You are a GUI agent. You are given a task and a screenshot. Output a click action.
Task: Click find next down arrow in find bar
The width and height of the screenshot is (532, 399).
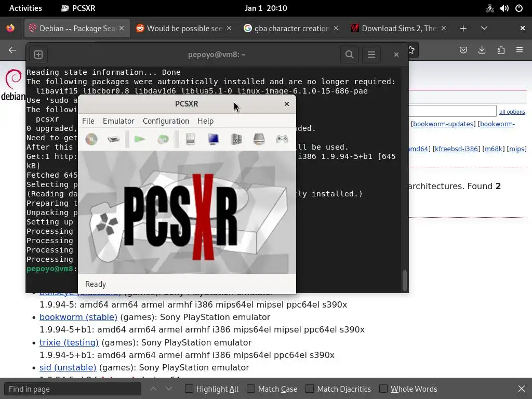click(x=169, y=389)
